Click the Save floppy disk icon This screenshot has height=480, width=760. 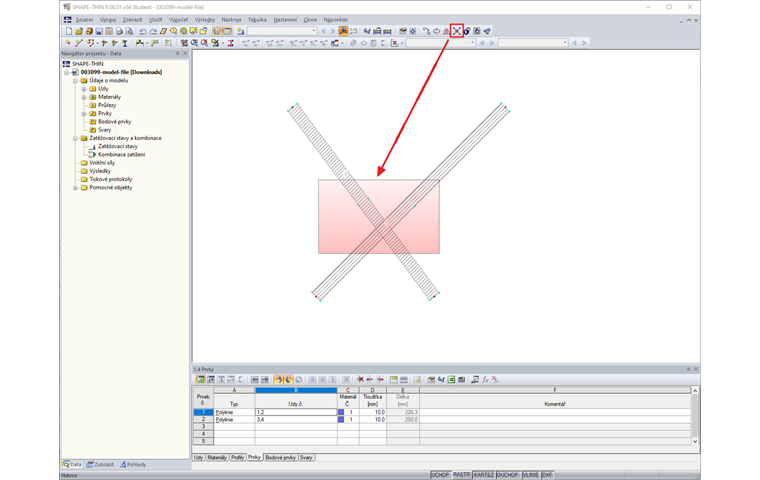coord(98,31)
